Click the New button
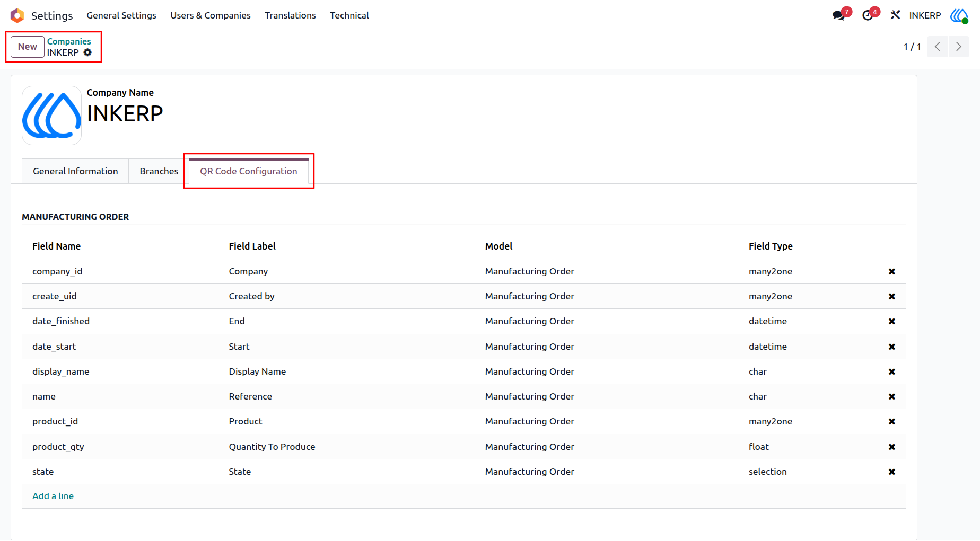 [x=28, y=47]
